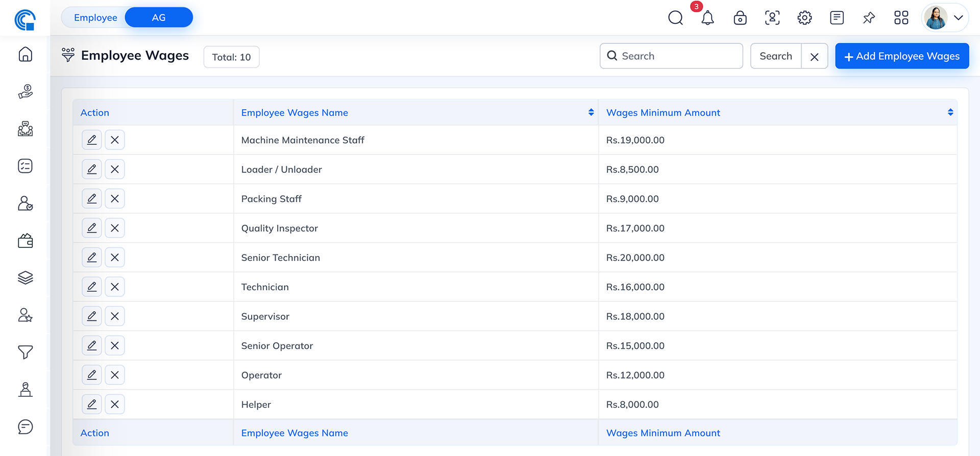The height and width of the screenshot is (456, 980).
Task: Clear the search with the X button
Action: click(815, 57)
